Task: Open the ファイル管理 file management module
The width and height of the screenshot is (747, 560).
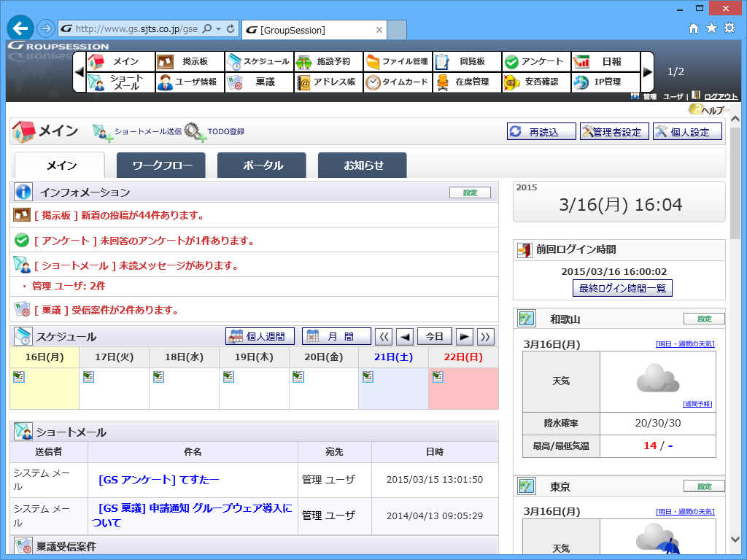Action: (x=400, y=61)
